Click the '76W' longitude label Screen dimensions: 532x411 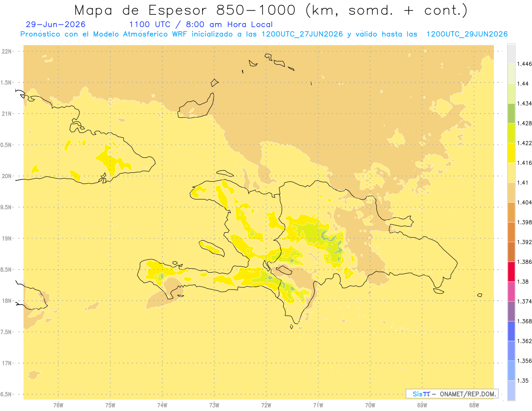click(x=58, y=405)
